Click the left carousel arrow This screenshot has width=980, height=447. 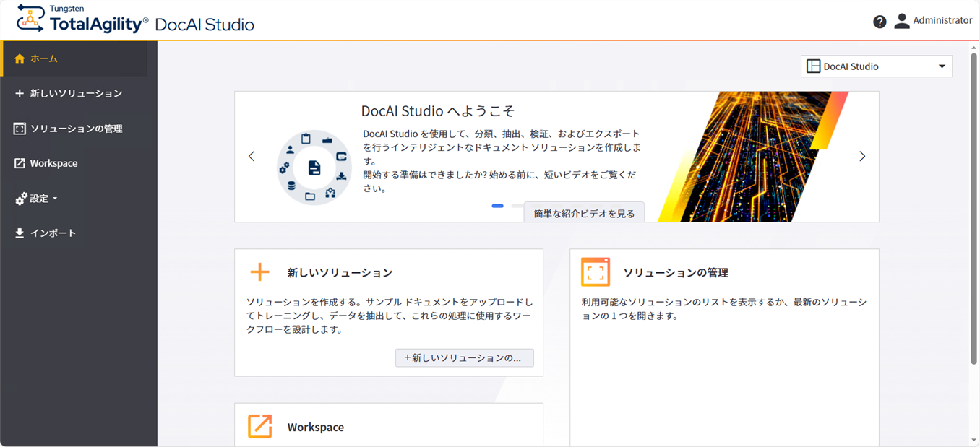tap(252, 156)
